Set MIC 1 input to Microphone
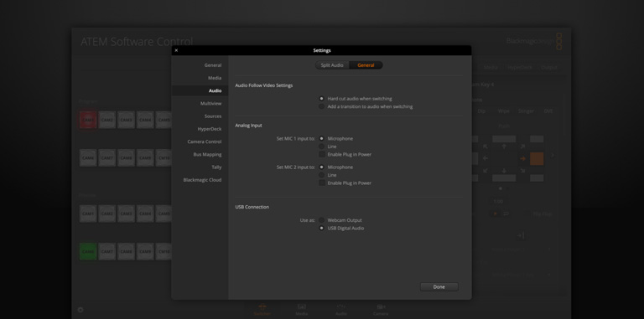Viewport: 644px width, 319px height. click(x=322, y=139)
